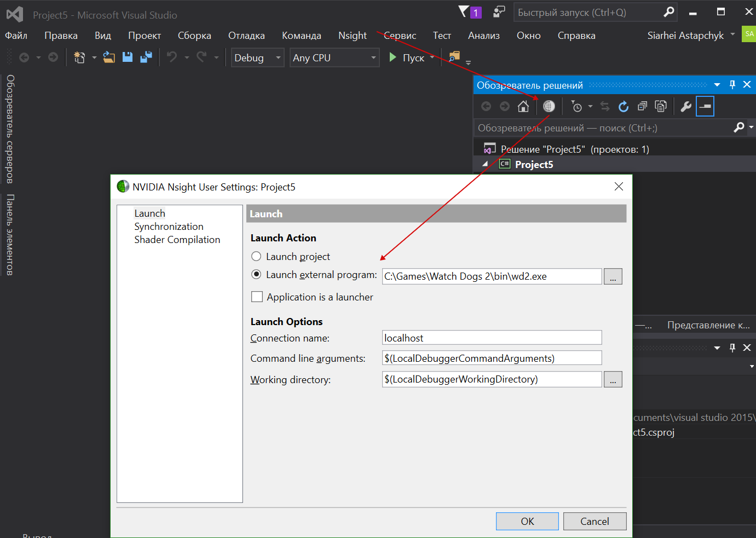Open the Сборка menu
Screen dimensions: 756x538
click(194, 36)
